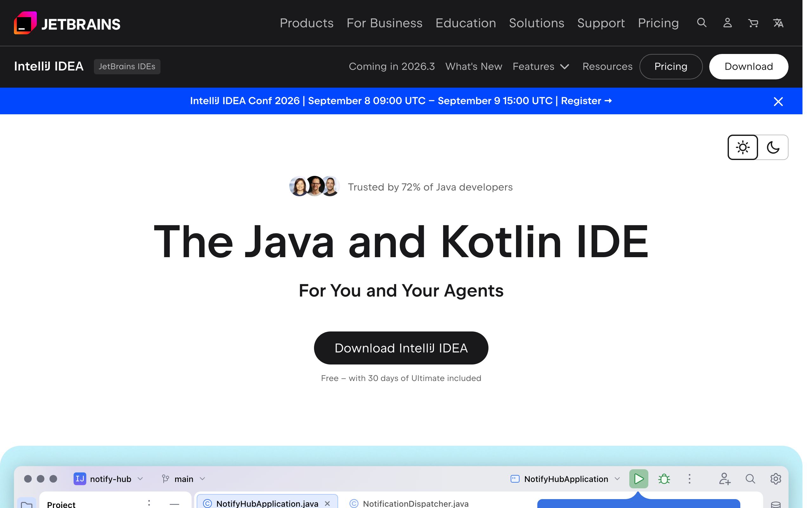
Task: Open the IDE settings gear icon
Action: pyautogui.click(x=776, y=478)
